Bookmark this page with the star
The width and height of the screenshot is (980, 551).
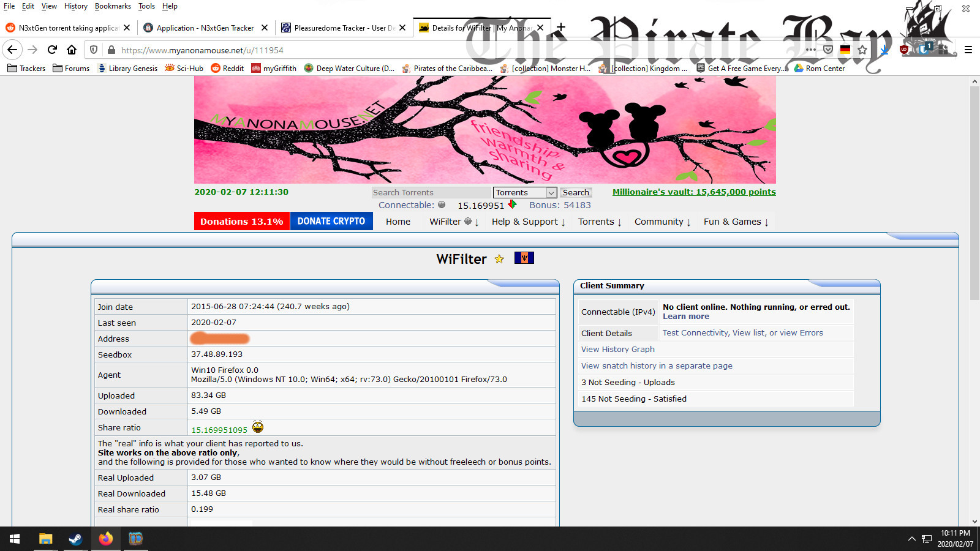click(862, 50)
